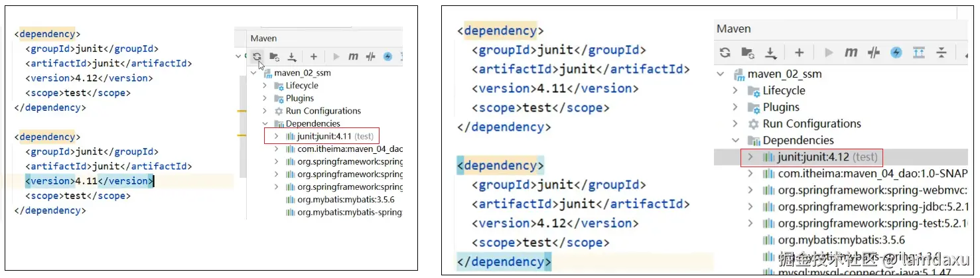Click Generate Sources folder icon in left screenshot
Screen dimensions: 980x278
274,56
